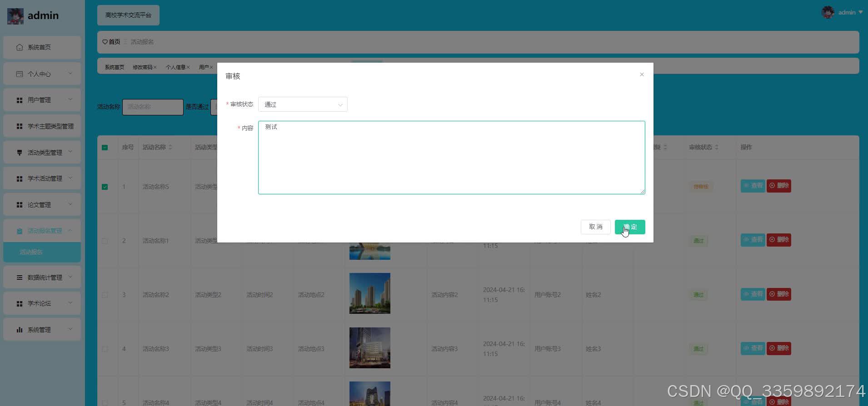Check row 4 活动名称3 checkbox
This screenshot has height=406, width=868.
pyautogui.click(x=105, y=349)
